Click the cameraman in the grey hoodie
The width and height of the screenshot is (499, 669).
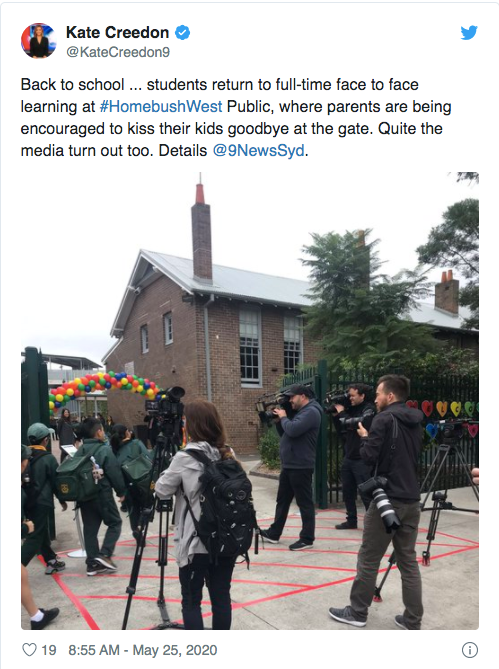[x=294, y=465]
